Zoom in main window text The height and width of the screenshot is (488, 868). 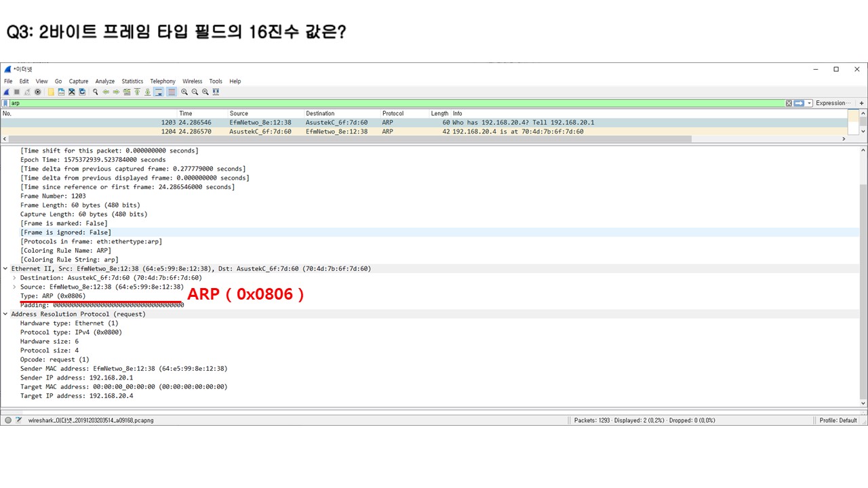[x=184, y=91]
